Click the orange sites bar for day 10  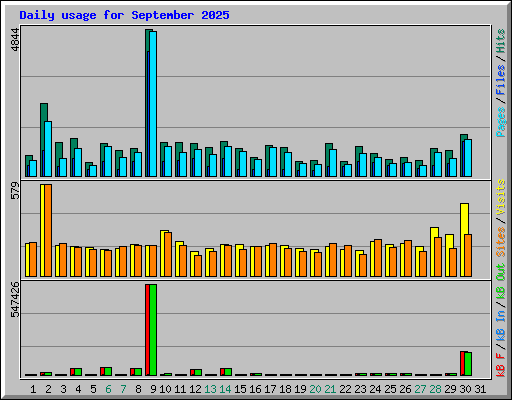(x=168, y=255)
